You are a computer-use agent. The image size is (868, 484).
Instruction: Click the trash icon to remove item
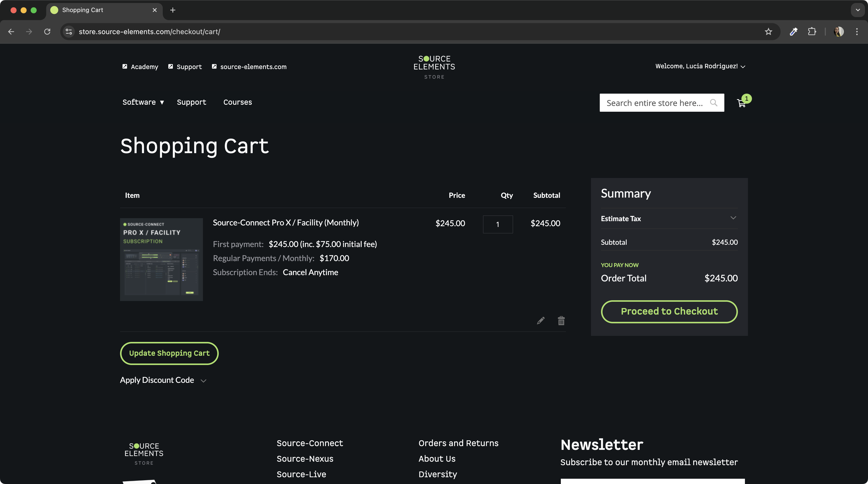(561, 321)
